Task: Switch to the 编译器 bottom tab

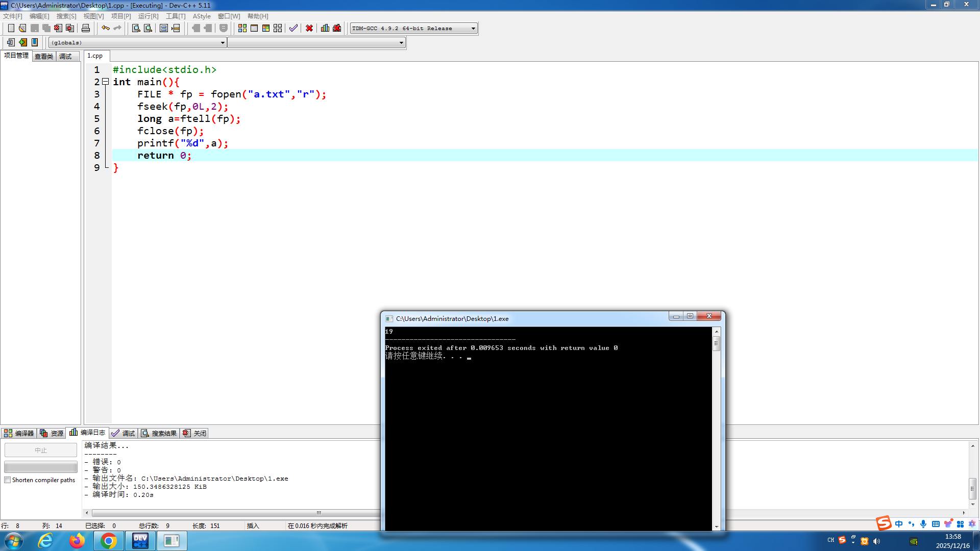Action: [19, 433]
